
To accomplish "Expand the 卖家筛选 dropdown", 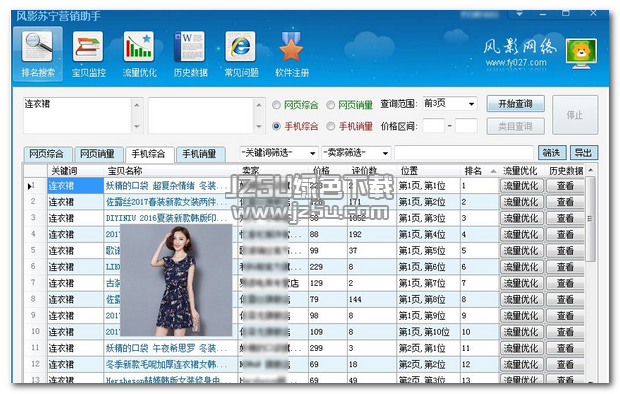I will coord(385,153).
